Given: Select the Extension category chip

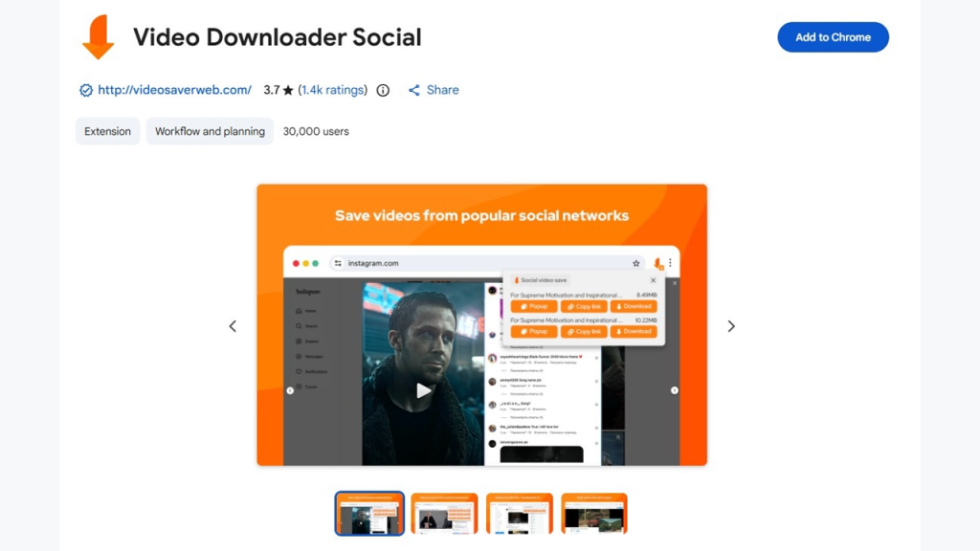Looking at the screenshot, I should [107, 131].
